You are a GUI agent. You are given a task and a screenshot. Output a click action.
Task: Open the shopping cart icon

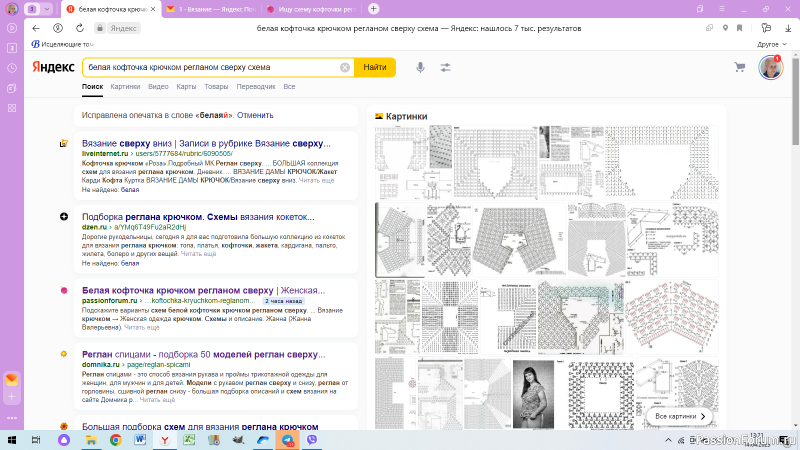[739, 67]
